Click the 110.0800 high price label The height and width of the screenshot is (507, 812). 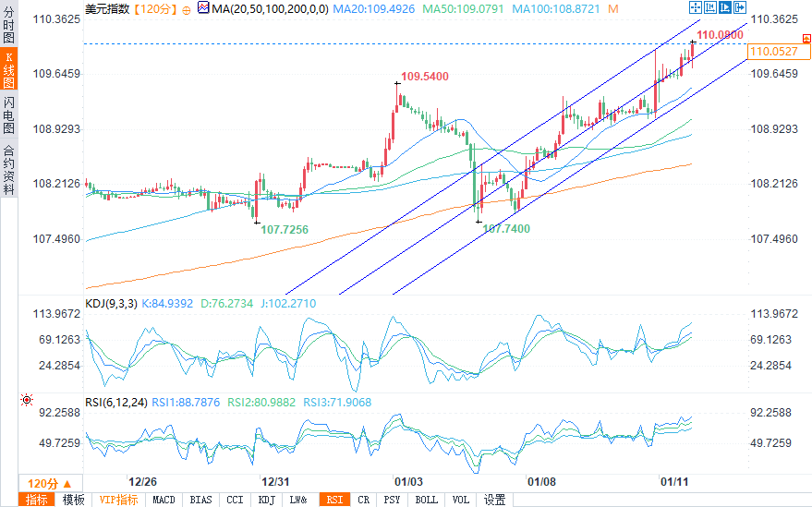(x=720, y=35)
